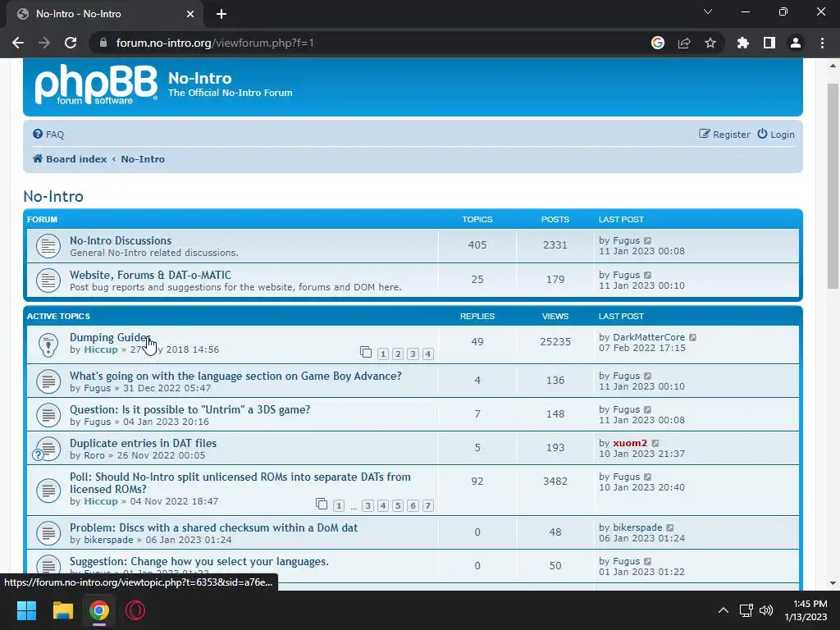Share this page via share icon

(684, 43)
